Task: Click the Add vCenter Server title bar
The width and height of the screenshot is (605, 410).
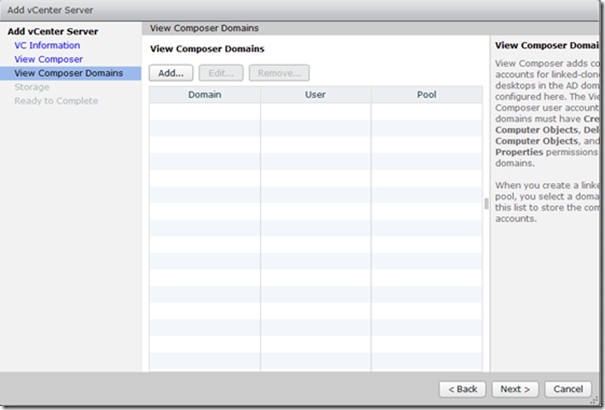Action: coord(299,10)
